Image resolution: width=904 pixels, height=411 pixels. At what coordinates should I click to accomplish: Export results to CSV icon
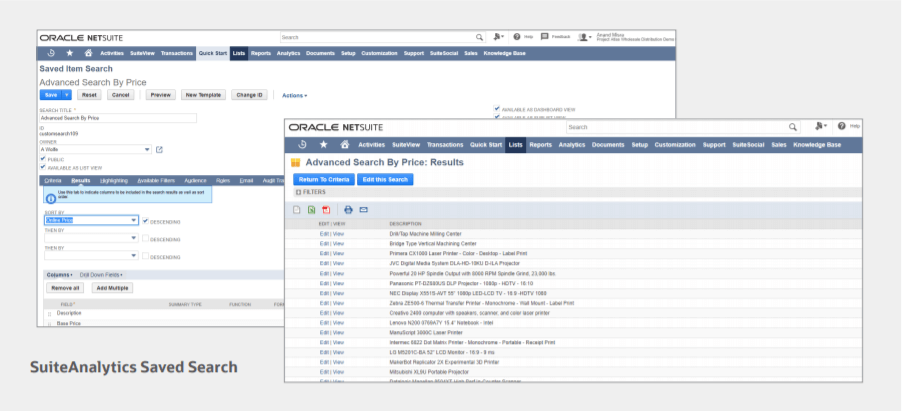point(296,210)
